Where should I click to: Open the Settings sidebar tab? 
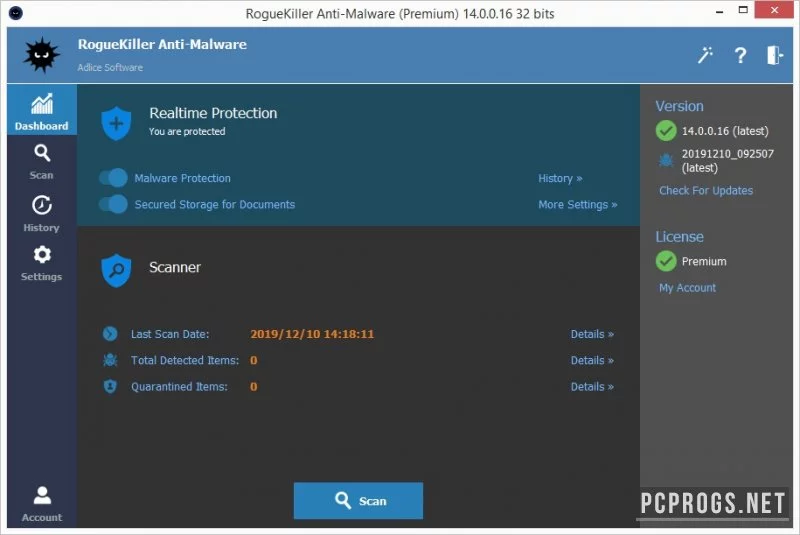(42, 263)
